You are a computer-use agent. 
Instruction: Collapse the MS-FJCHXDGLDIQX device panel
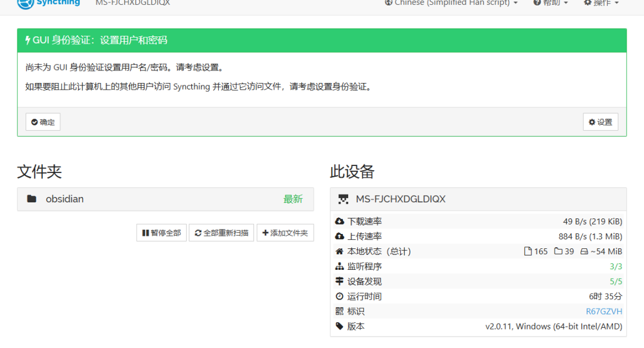point(478,199)
